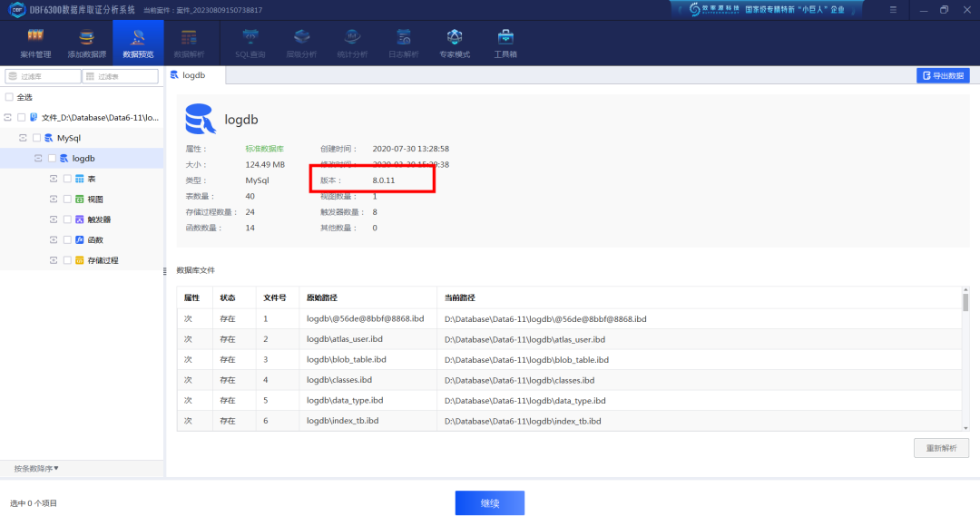
Task: Click the 函数 functions fx icon
Action: tap(79, 240)
